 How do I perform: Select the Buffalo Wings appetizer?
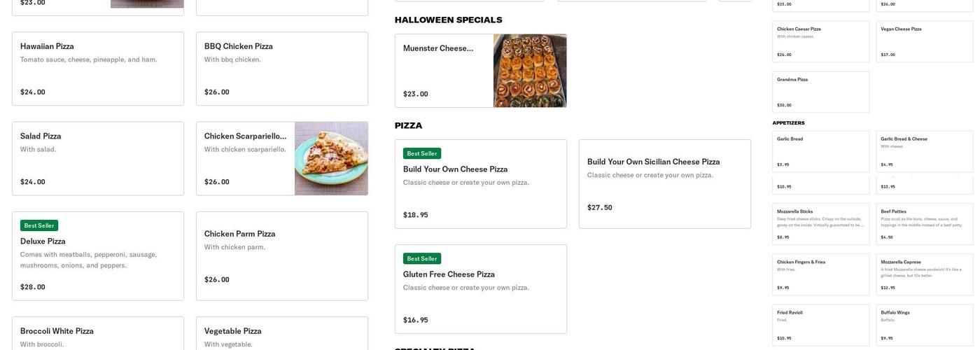click(x=924, y=325)
